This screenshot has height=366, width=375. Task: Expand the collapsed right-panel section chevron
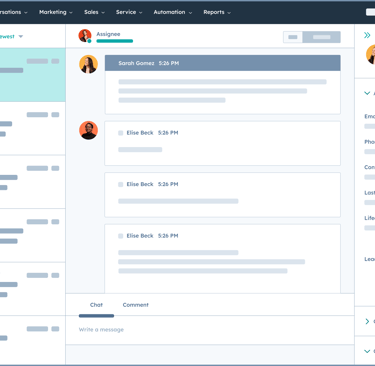coord(367,321)
